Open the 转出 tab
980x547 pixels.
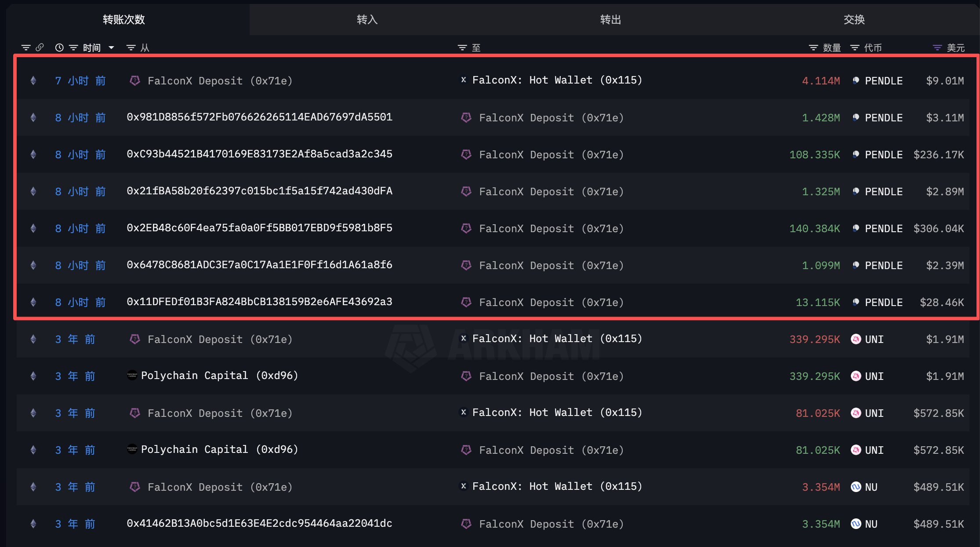click(x=610, y=19)
